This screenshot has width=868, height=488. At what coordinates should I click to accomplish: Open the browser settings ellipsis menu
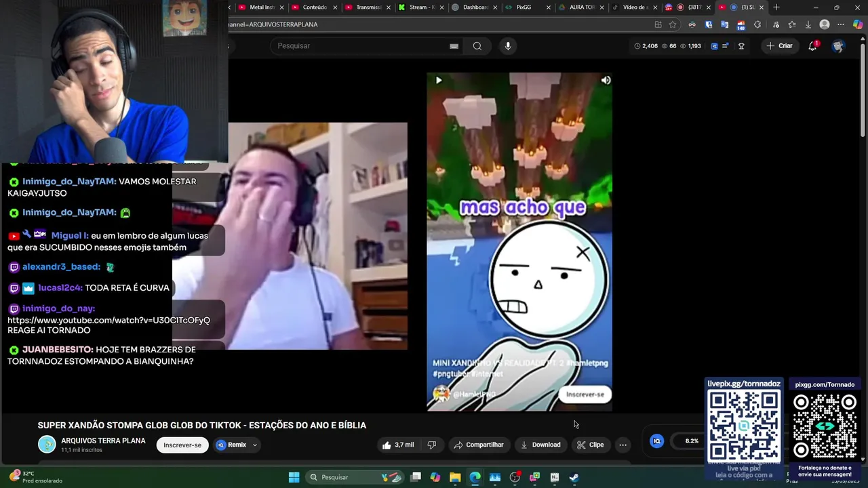(x=842, y=24)
